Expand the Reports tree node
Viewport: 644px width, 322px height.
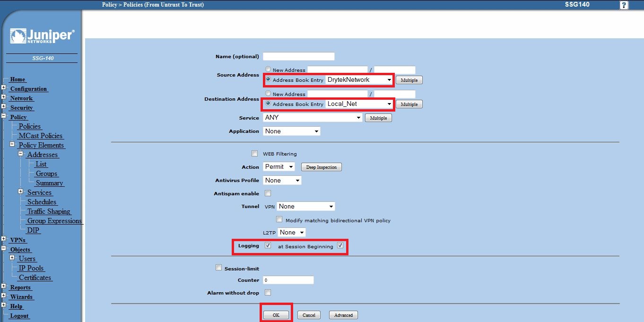coord(3,287)
